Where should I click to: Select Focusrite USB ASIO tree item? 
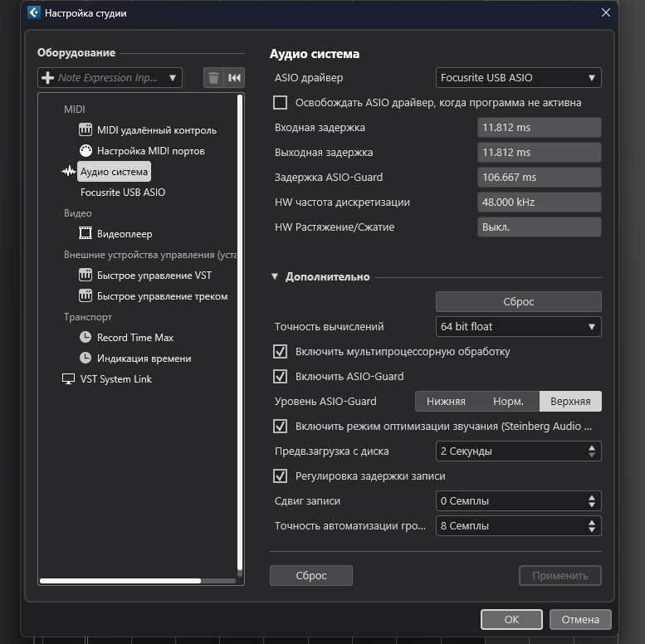click(123, 193)
